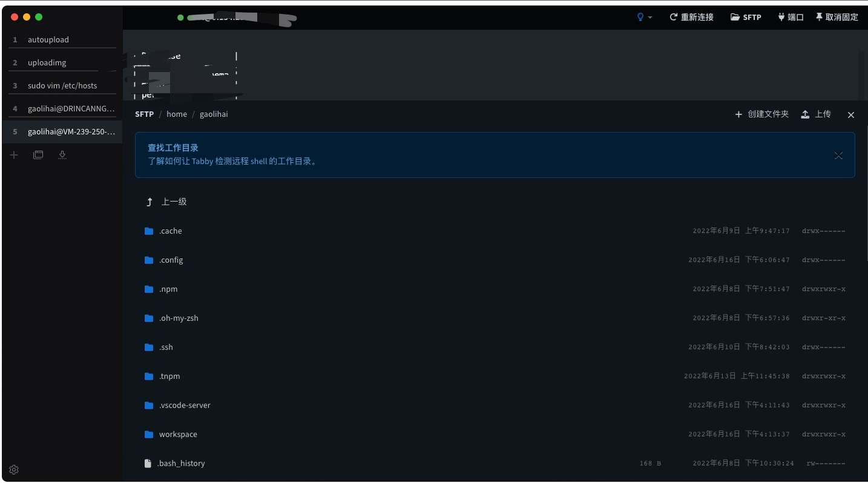Viewport: 868px width, 483px height.
Task: Open the duplicate tab icon in the sidebar
Action: tap(38, 155)
